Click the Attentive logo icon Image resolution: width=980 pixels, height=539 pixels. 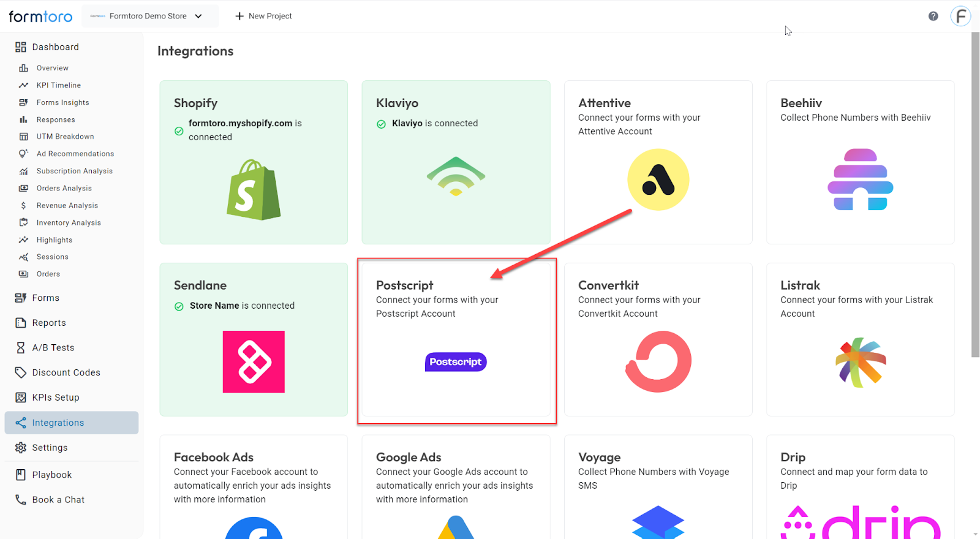(658, 179)
